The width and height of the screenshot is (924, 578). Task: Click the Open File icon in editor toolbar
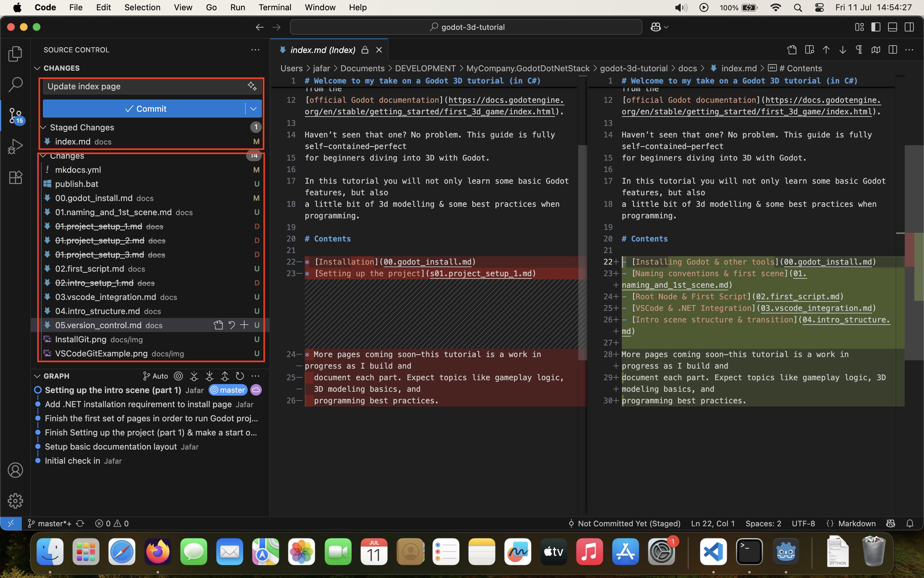[x=792, y=50]
